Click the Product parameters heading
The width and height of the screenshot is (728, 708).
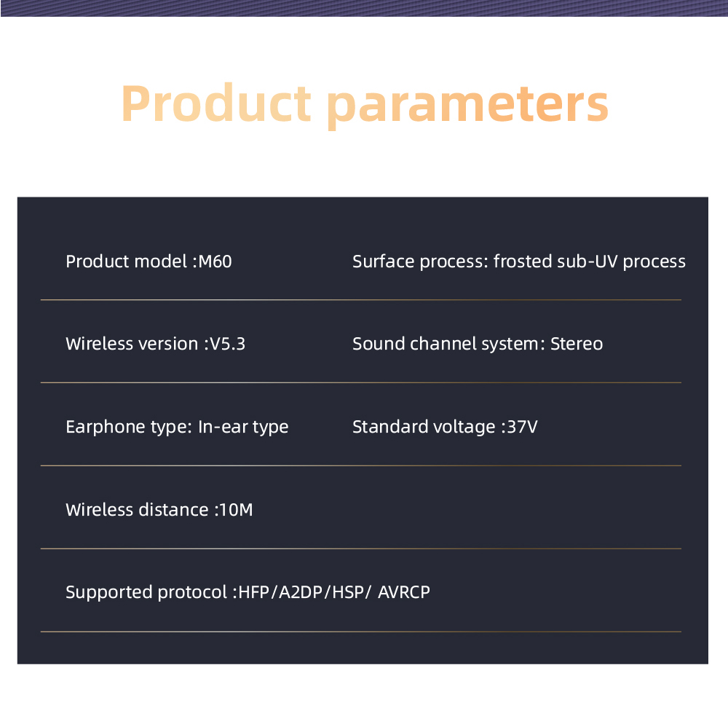click(x=365, y=105)
